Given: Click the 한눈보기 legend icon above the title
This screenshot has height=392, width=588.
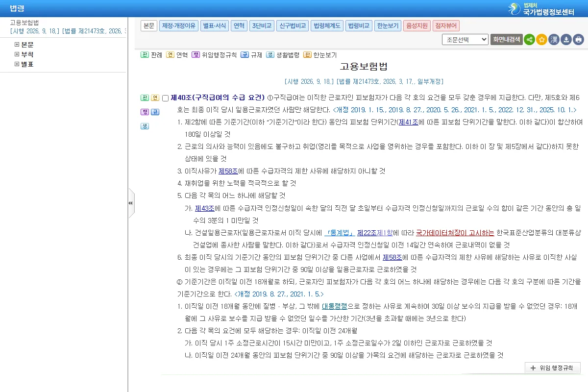Looking at the screenshot, I should click(x=307, y=55).
